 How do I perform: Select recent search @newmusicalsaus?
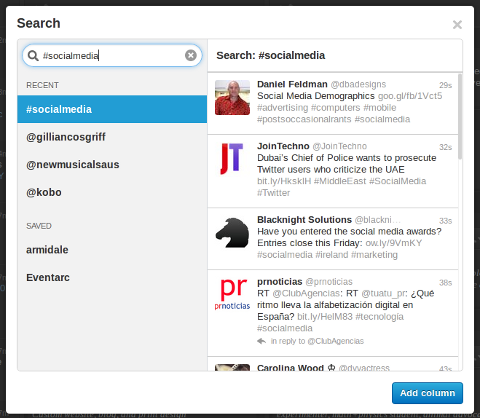pos(112,164)
